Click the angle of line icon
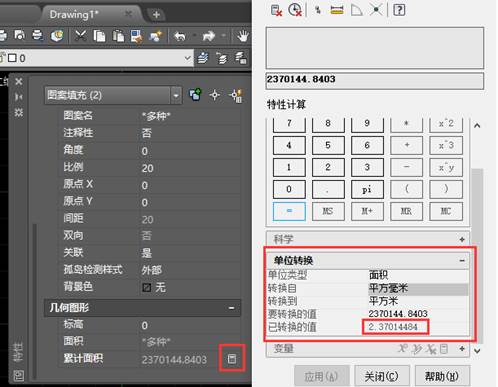 pyautogui.click(x=356, y=10)
